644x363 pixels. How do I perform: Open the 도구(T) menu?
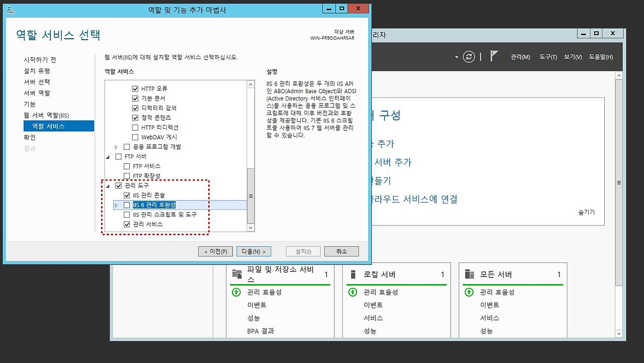click(548, 57)
